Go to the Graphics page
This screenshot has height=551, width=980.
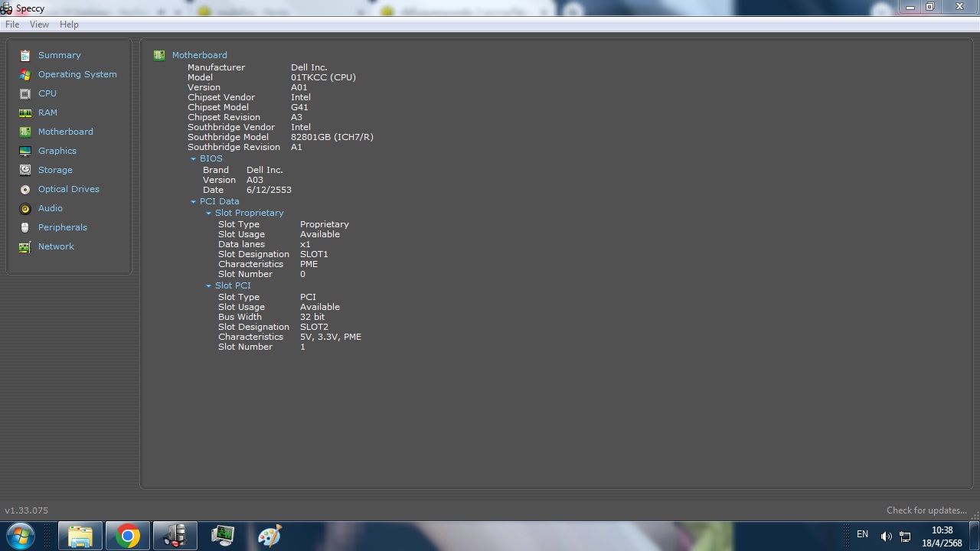click(x=57, y=151)
